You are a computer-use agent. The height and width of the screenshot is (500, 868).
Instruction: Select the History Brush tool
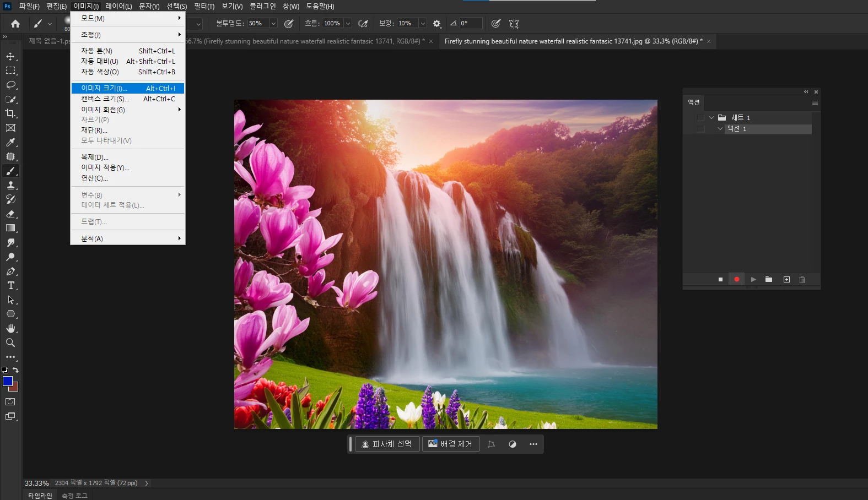(x=10, y=199)
